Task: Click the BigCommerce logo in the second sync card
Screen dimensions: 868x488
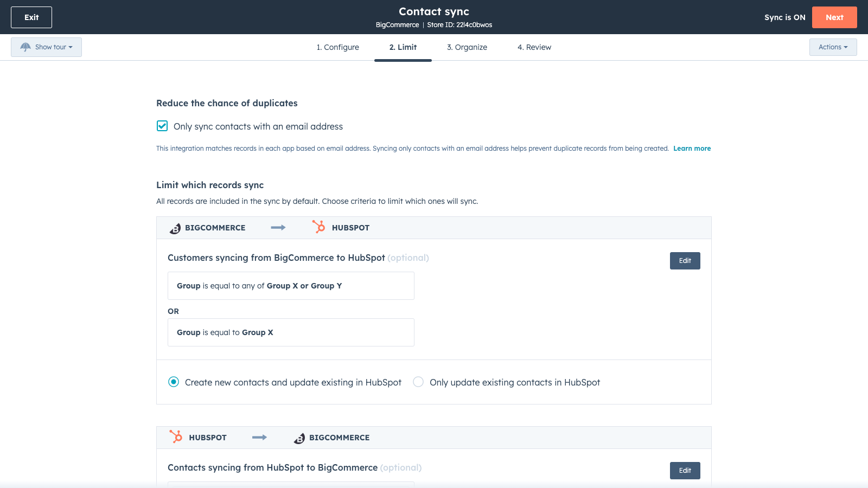Action: click(299, 438)
